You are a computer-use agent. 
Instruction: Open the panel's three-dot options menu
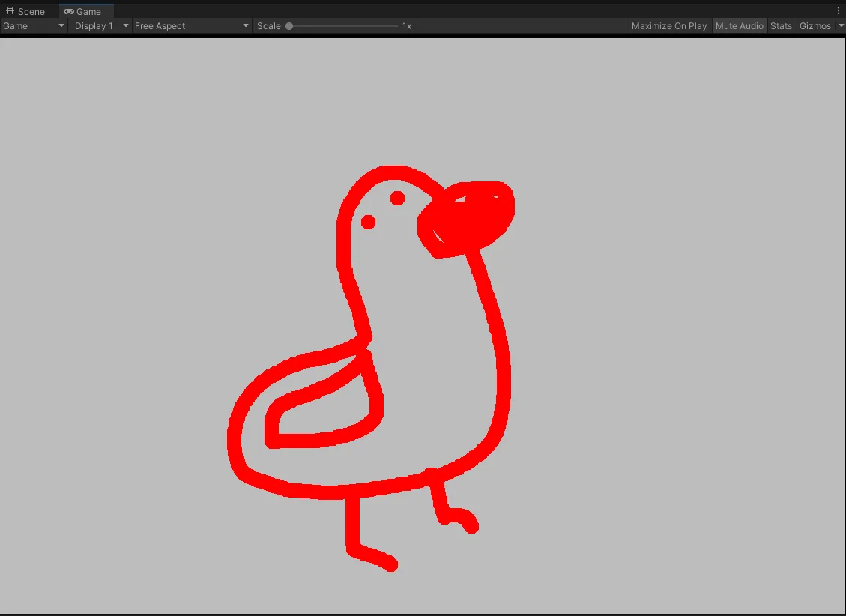(839, 11)
